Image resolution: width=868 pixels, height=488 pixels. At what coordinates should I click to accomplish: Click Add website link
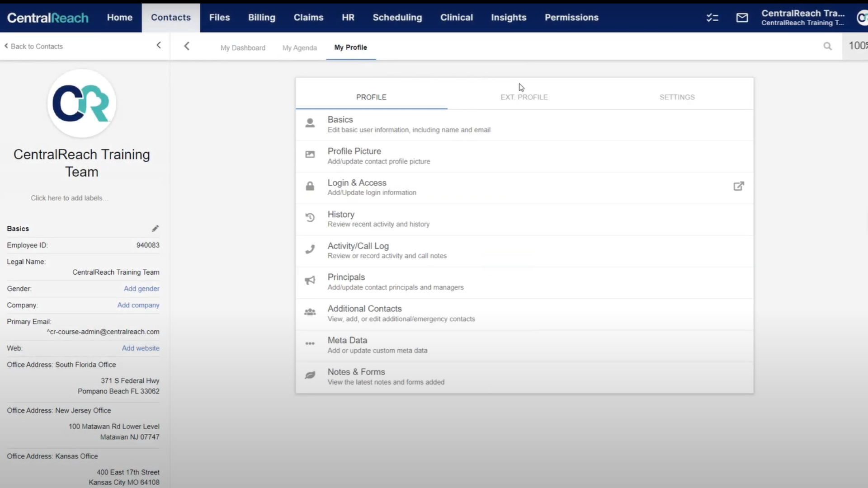[141, 348]
